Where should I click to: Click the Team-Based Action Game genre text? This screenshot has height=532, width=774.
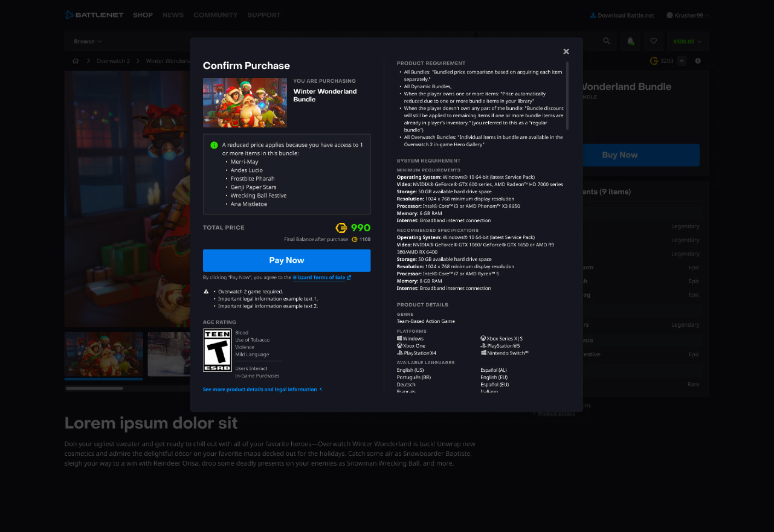coord(426,321)
